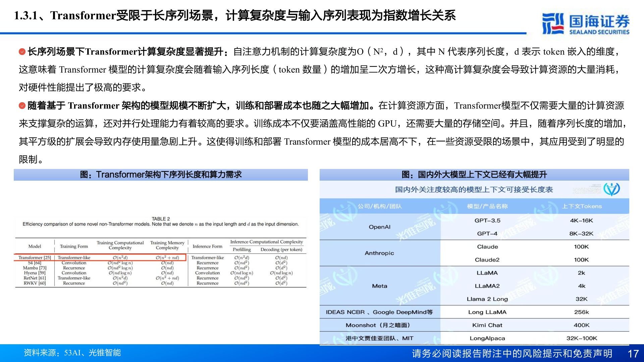The height and width of the screenshot is (362, 644).
Task: Click the Training Memory Complexity header
Action: (x=167, y=245)
